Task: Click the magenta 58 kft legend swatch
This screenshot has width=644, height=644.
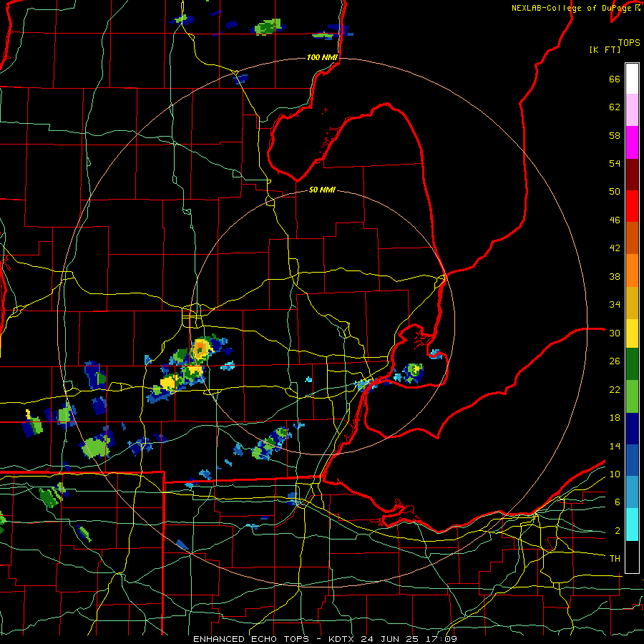Action: tap(632, 142)
